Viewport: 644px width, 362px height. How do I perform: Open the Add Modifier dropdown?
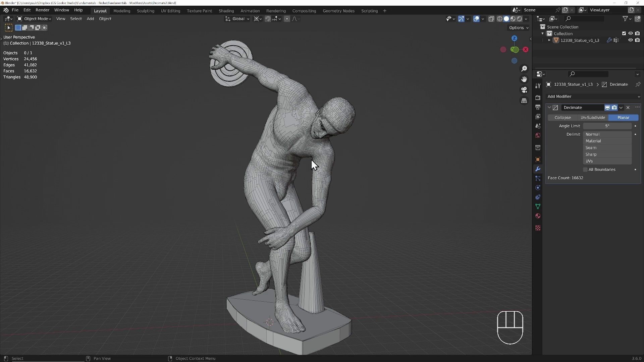coord(593,97)
